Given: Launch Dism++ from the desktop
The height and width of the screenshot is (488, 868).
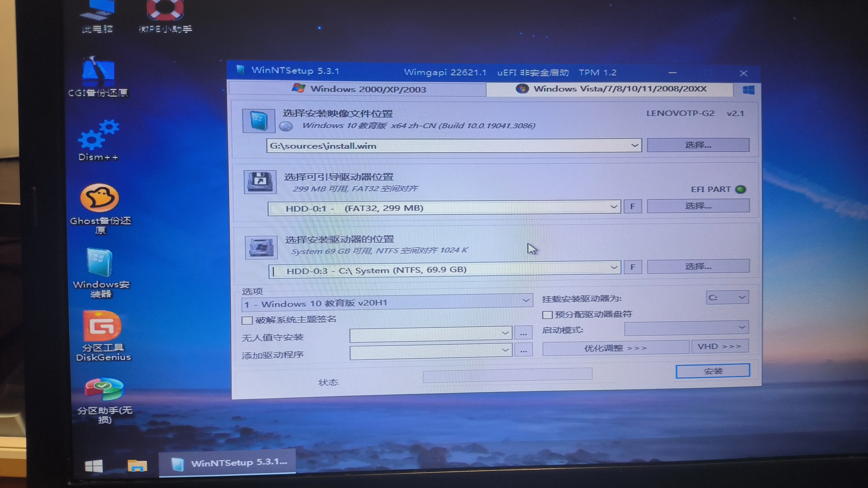Looking at the screenshot, I should (x=98, y=140).
